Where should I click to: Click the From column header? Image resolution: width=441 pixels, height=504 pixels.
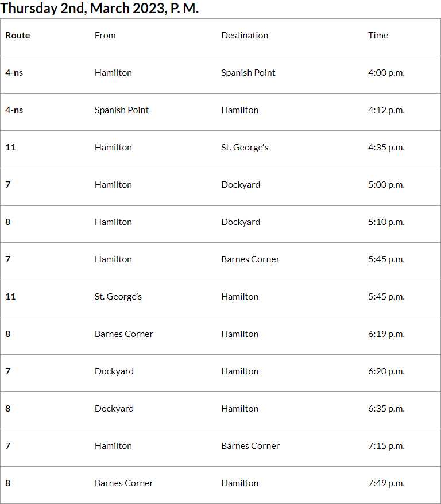pyautogui.click(x=105, y=36)
